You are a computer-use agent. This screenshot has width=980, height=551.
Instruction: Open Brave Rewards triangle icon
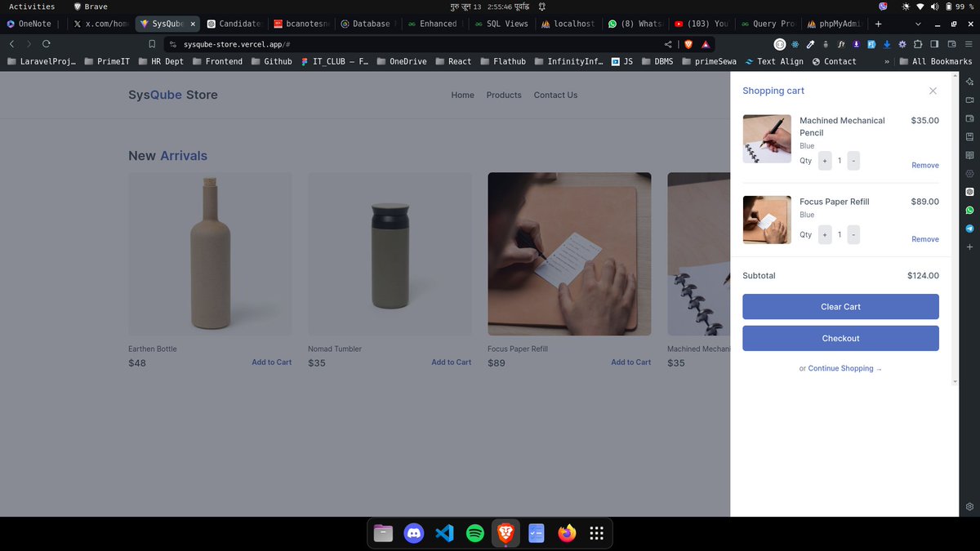pyautogui.click(x=706, y=44)
